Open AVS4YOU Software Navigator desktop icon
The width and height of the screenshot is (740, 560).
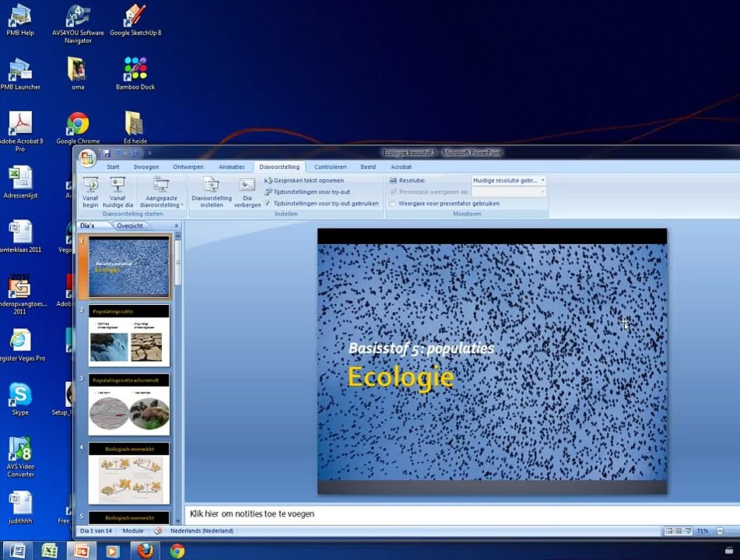(x=78, y=23)
